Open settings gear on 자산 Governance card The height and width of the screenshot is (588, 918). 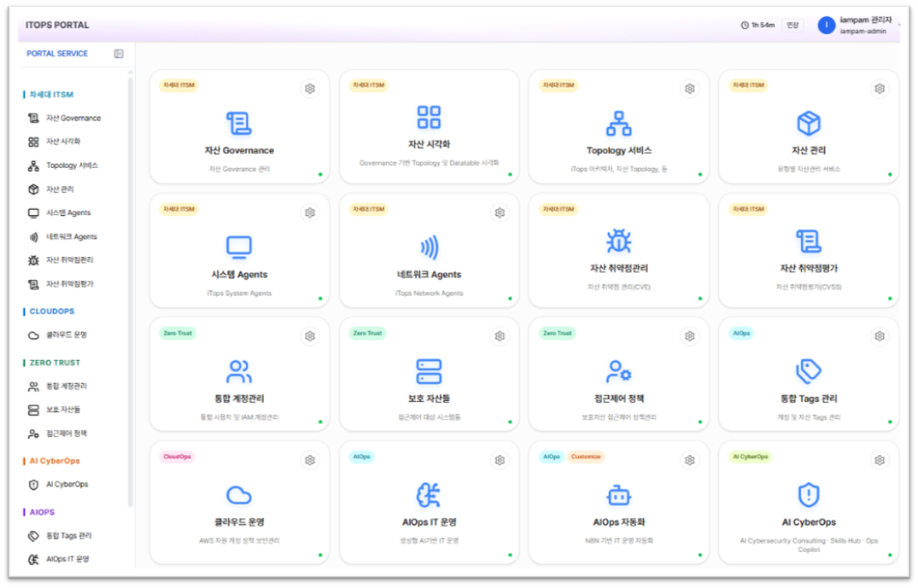coord(310,89)
